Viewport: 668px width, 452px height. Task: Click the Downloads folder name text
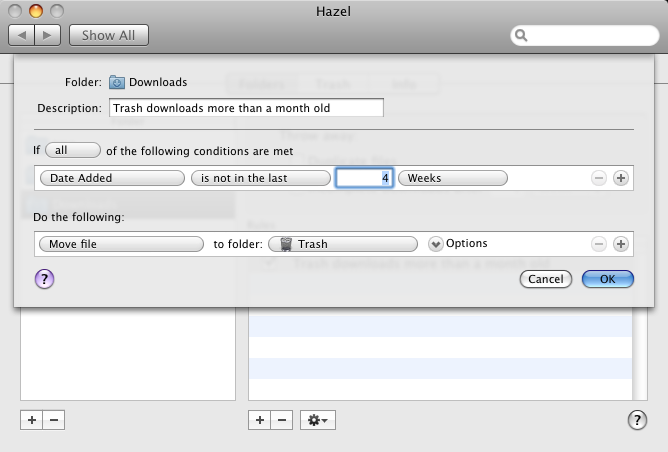pos(158,82)
